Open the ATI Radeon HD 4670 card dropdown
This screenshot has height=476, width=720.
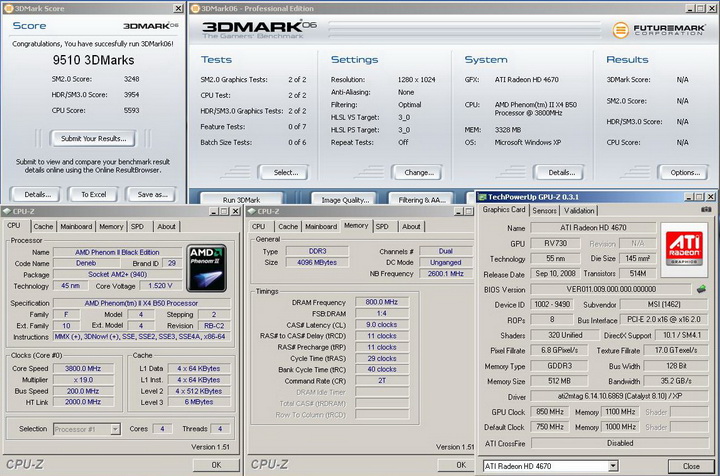point(613,466)
